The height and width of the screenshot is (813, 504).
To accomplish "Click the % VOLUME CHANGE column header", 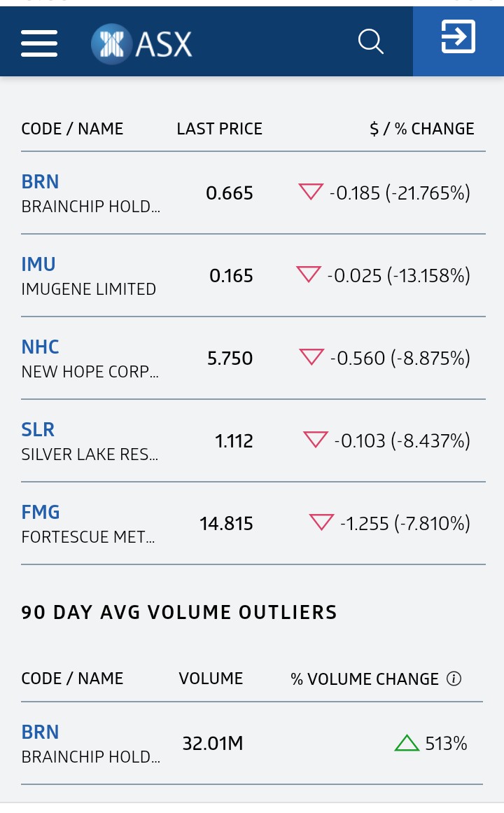I will [365, 679].
